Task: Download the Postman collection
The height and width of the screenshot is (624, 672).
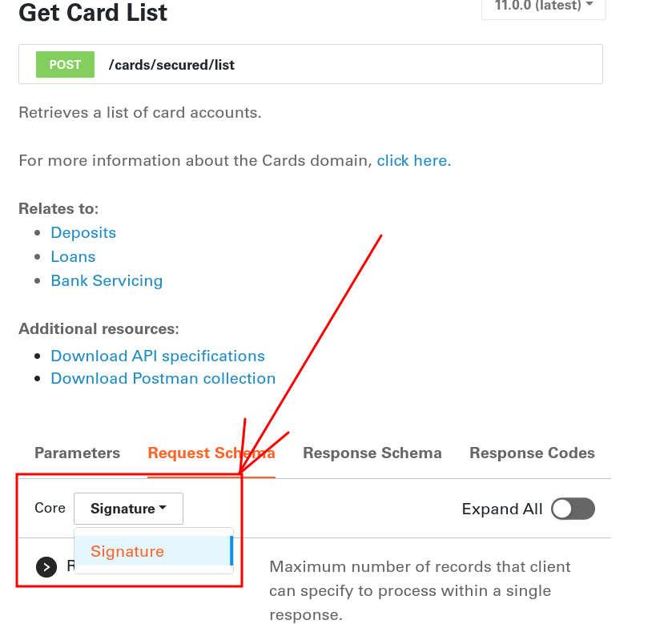Action: tap(163, 378)
